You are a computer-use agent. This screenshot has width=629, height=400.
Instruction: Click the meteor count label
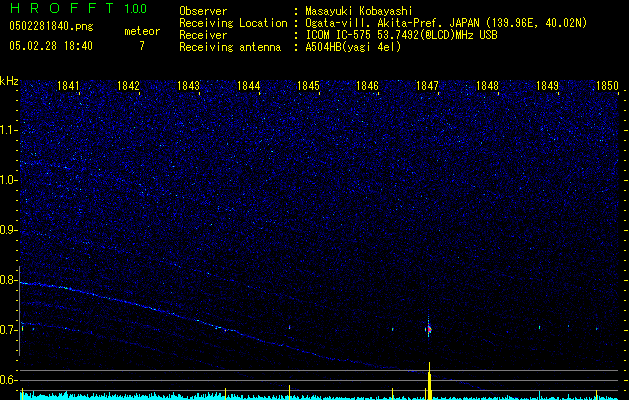pyautogui.click(x=142, y=31)
